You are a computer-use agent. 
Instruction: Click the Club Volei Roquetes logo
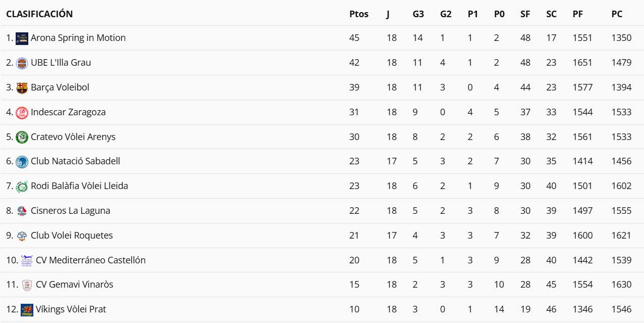click(x=22, y=236)
